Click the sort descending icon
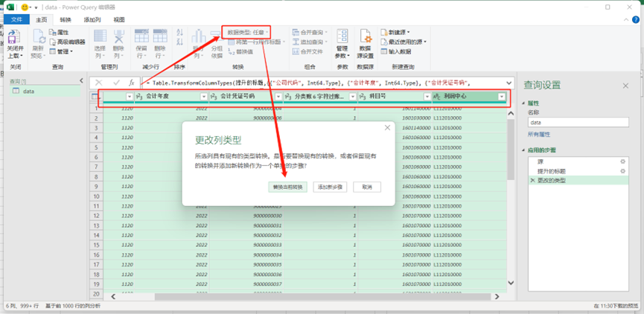Viewport: 644px width, 314px height. [179, 42]
